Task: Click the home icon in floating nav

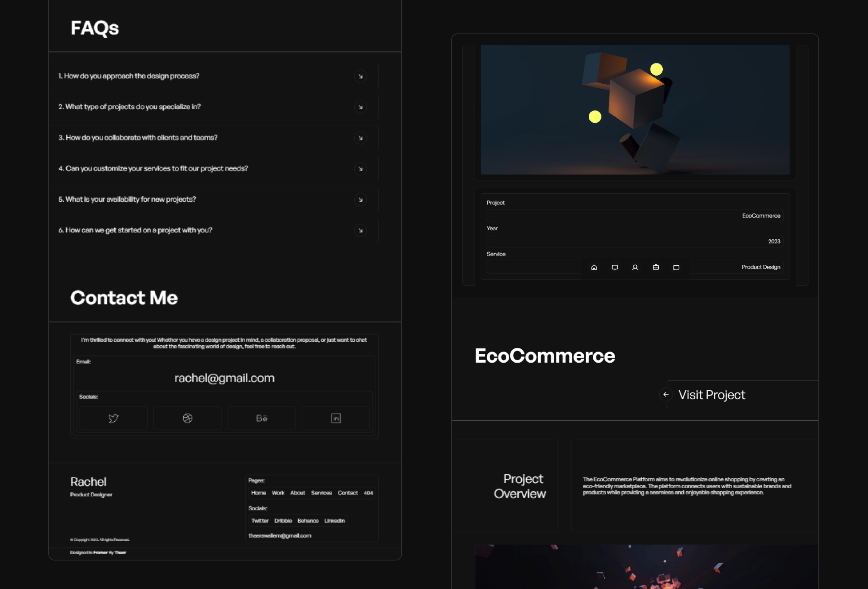Action: pyautogui.click(x=594, y=268)
